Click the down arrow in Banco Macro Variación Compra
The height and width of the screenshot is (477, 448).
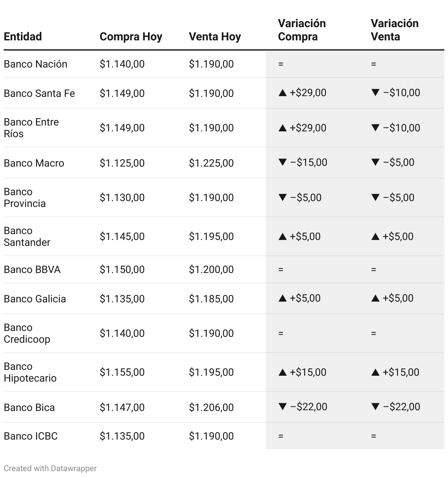(x=282, y=162)
